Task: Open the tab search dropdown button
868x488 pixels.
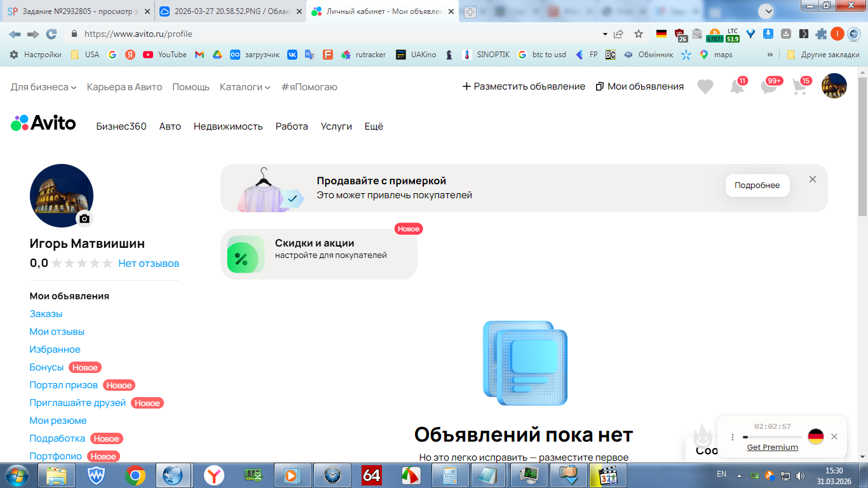Action: 766,11
